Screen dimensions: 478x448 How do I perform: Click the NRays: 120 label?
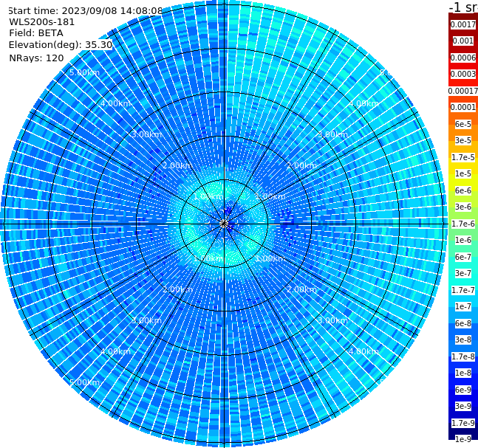pos(36,58)
